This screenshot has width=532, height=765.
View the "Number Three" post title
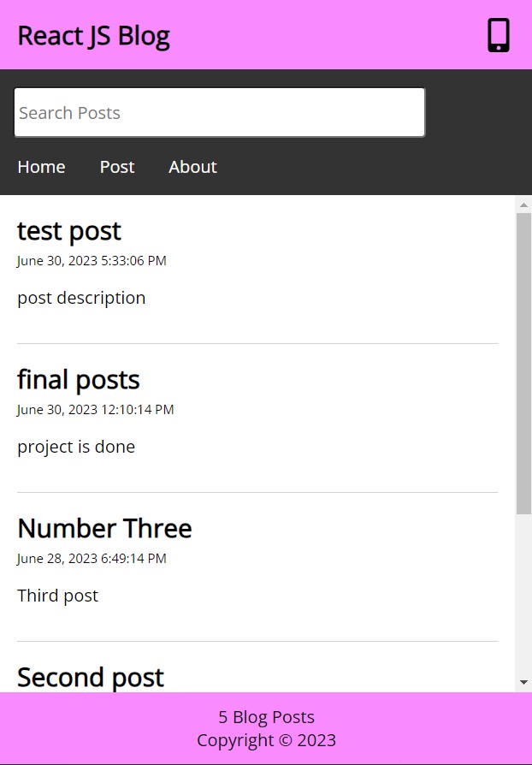pos(104,529)
